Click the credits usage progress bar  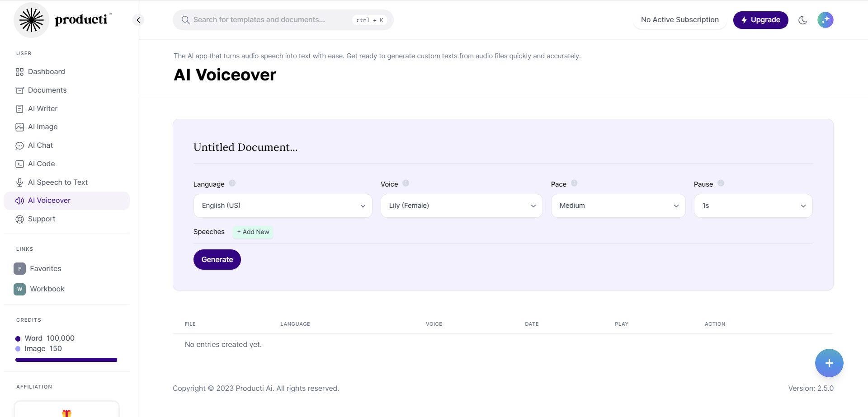coord(66,360)
